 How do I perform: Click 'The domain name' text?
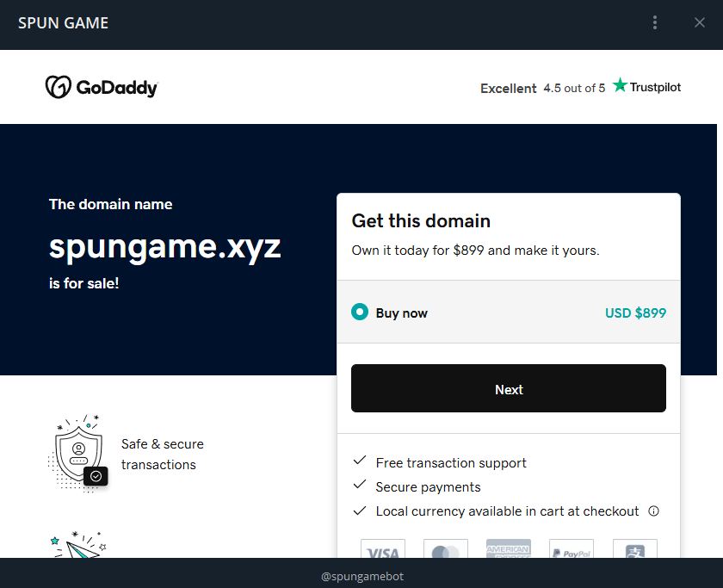111,204
